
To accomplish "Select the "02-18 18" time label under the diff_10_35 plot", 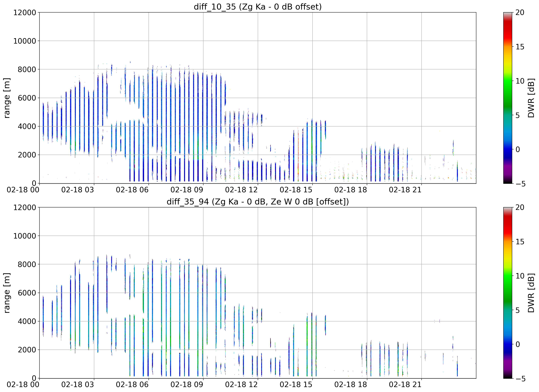I will (351, 190).
